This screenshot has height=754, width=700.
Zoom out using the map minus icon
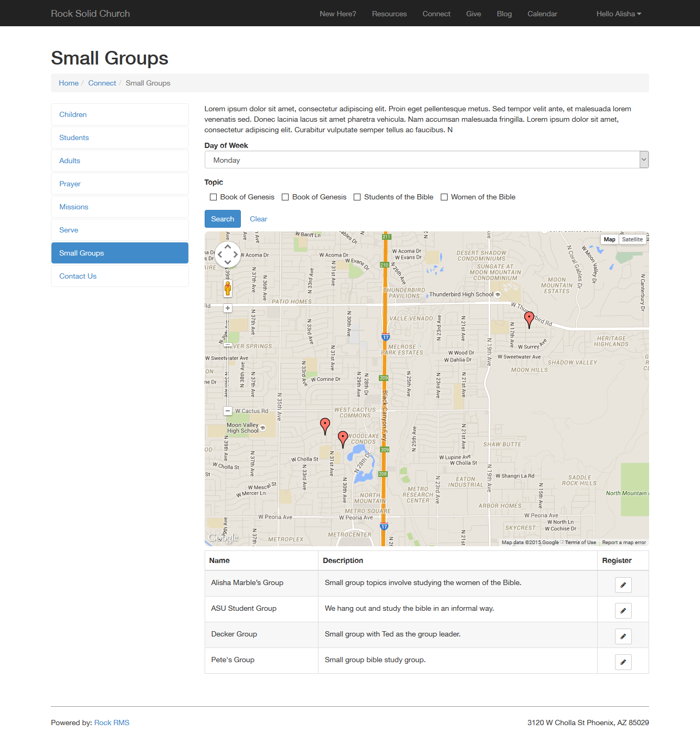(x=227, y=411)
